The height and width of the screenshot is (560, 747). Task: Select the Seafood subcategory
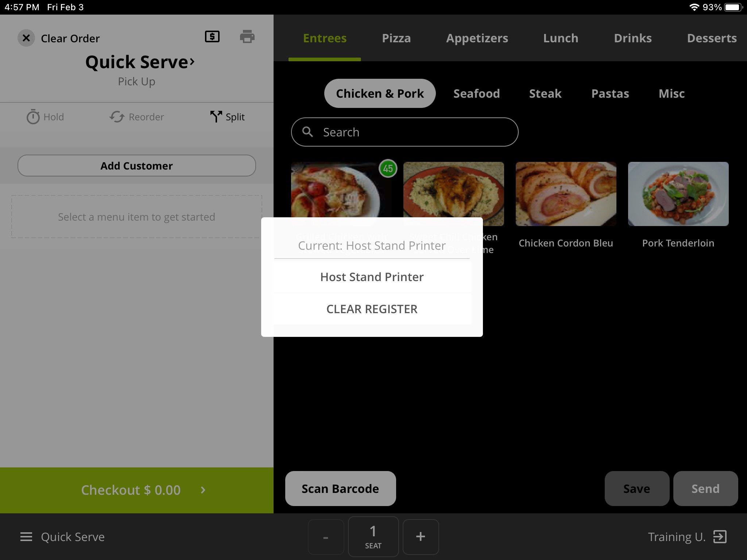point(476,93)
